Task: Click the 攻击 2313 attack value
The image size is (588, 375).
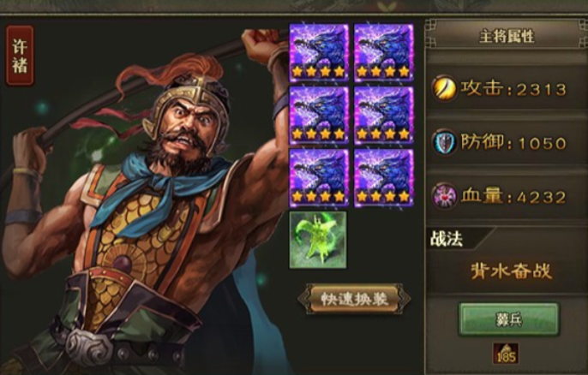Action: 513,89
